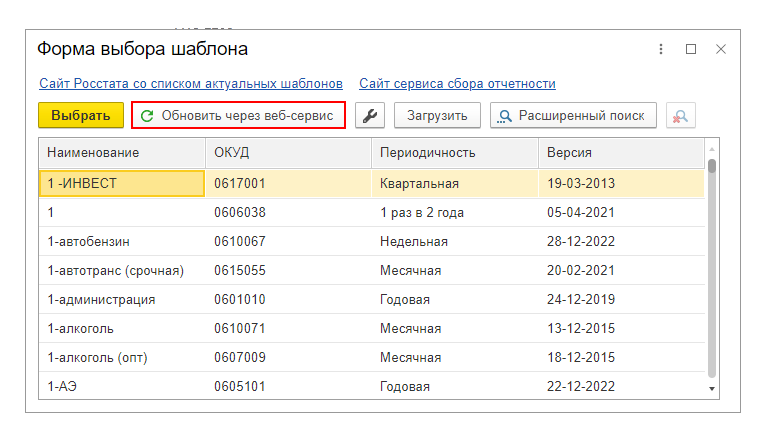Open link Сайт Росстата со списком актуальных шаблонов

[191, 83]
